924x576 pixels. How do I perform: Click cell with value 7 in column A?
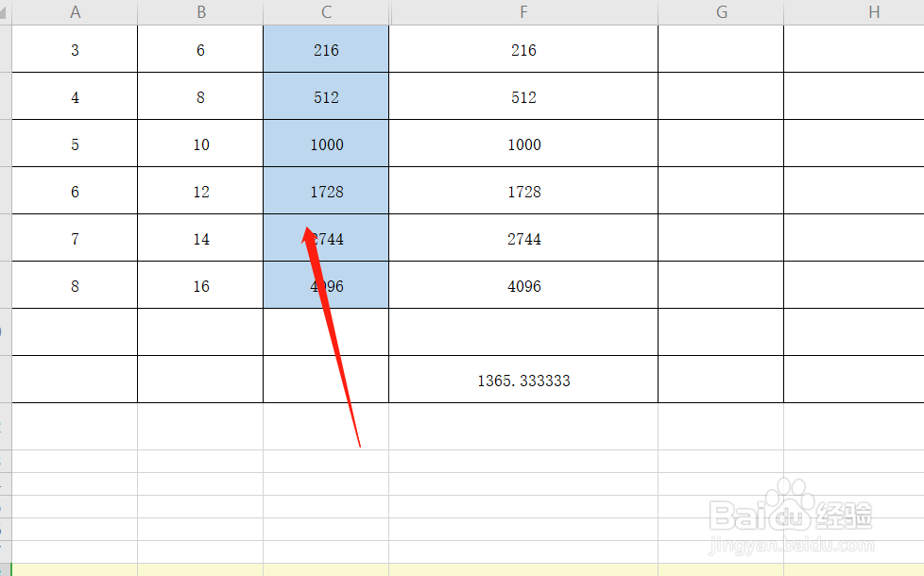pyautogui.click(x=75, y=238)
